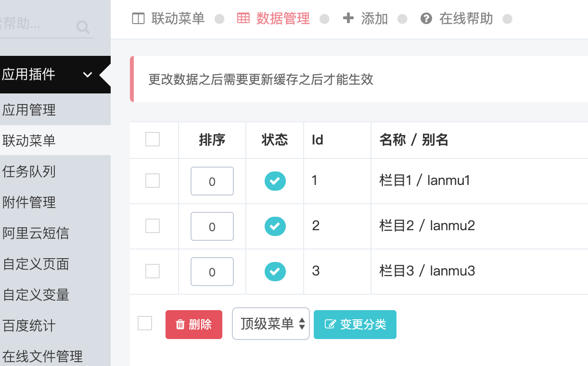The image size is (588, 366).
Task: Click the search magnifier icon in sidebar
Action: pos(83,27)
